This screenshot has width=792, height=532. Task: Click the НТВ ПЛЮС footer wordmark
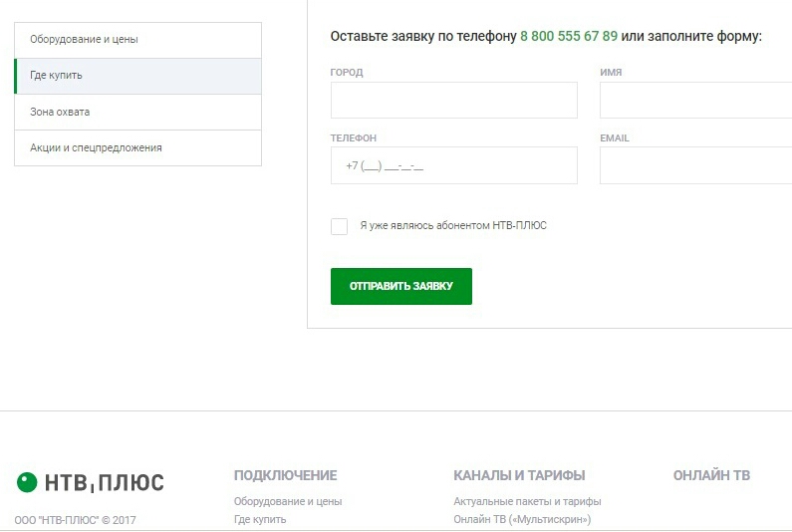pos(105,482)
